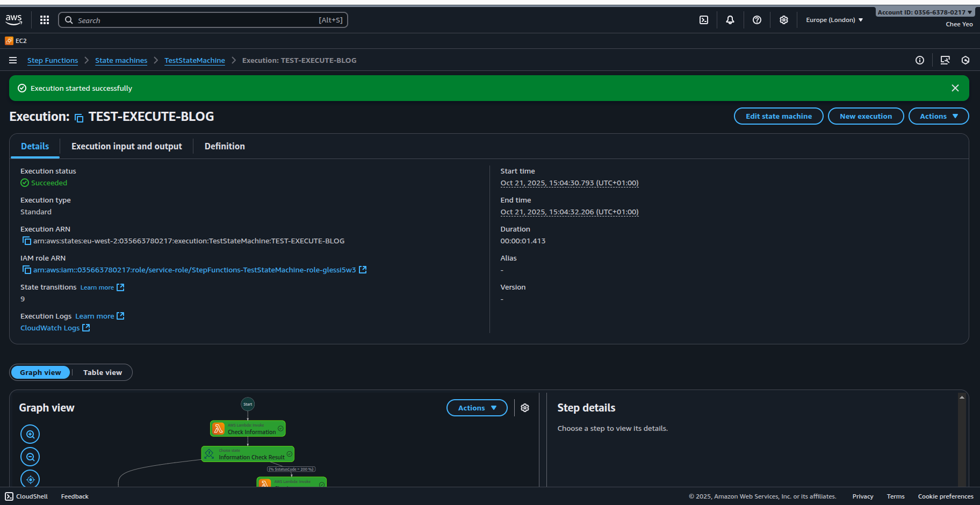Open the Definition tab
Screen dimensions: 980x505
[x=225, y=146]
